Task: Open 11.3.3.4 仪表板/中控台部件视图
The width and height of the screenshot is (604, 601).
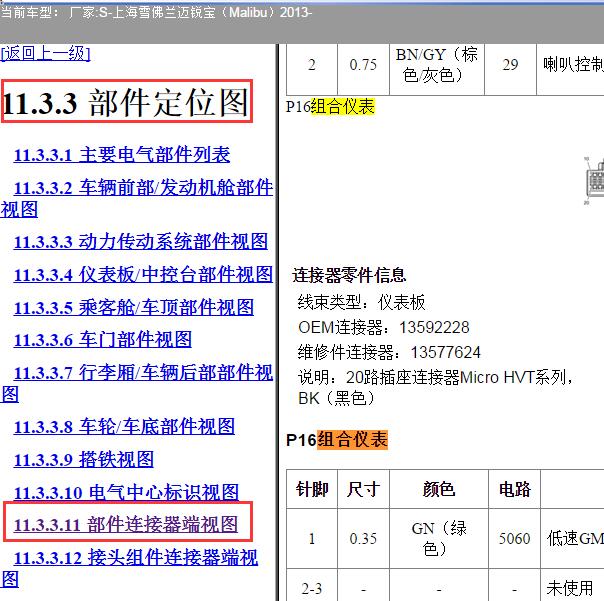Action: [143, 275]
